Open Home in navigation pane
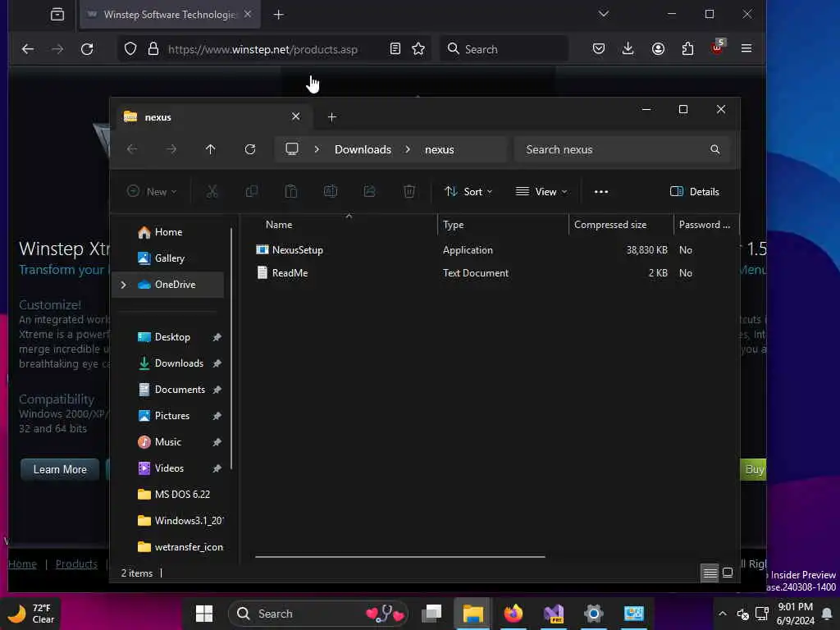The height and width of the screenshot is (630, 840). pyautogui.click(x=167, y=232)
